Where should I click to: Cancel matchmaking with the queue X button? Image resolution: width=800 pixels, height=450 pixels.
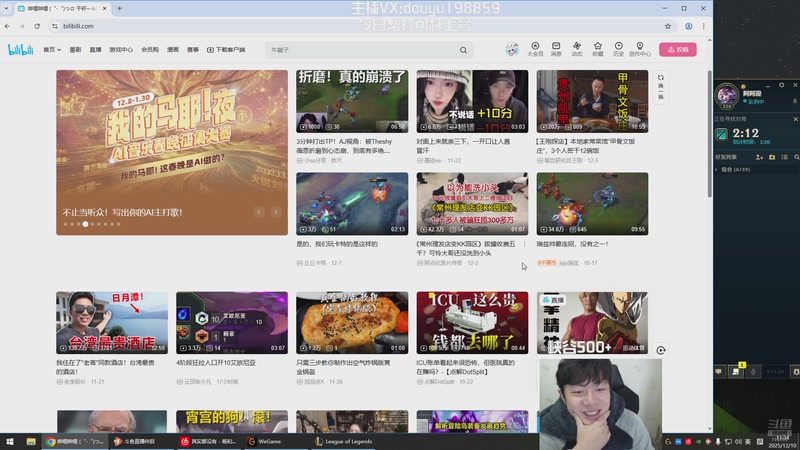[795, 119]
